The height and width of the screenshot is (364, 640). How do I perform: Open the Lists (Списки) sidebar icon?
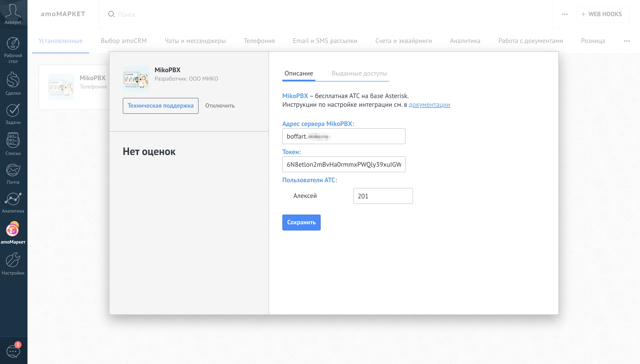[13, 141]
